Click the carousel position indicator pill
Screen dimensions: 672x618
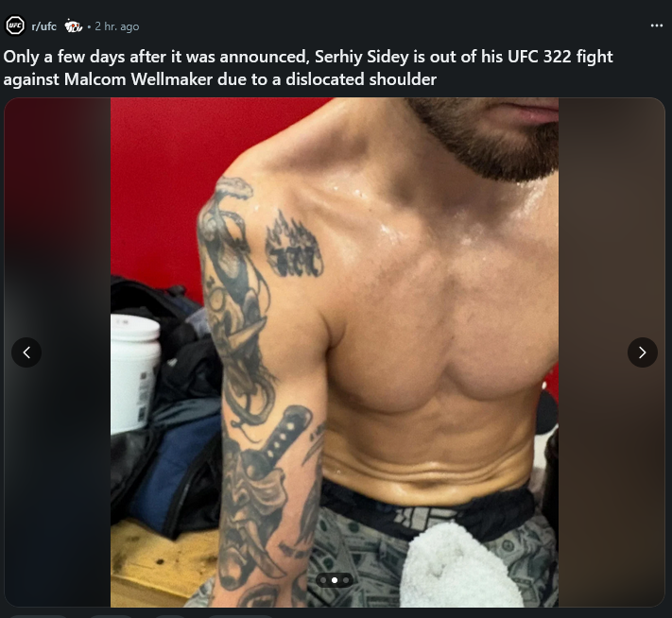335,580
